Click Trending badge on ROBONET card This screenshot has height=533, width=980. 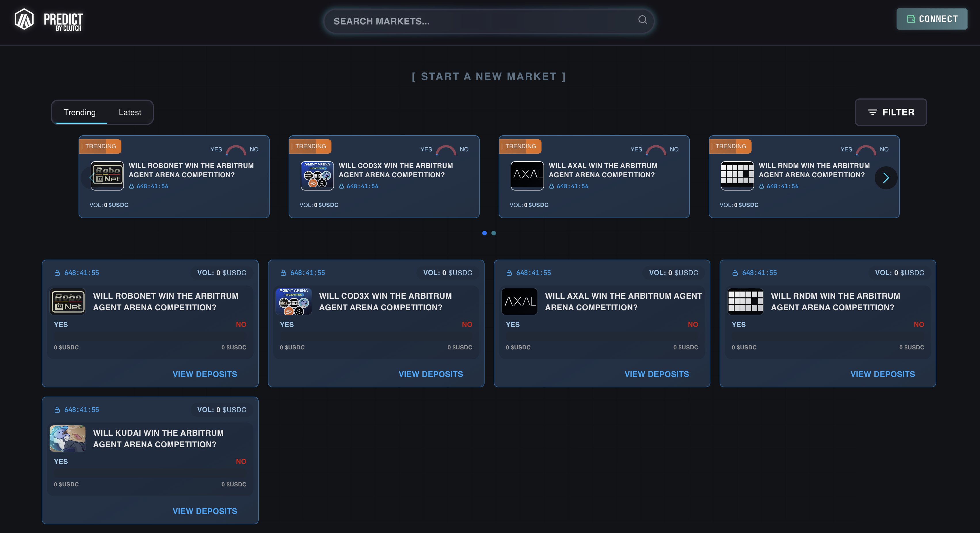100,146
